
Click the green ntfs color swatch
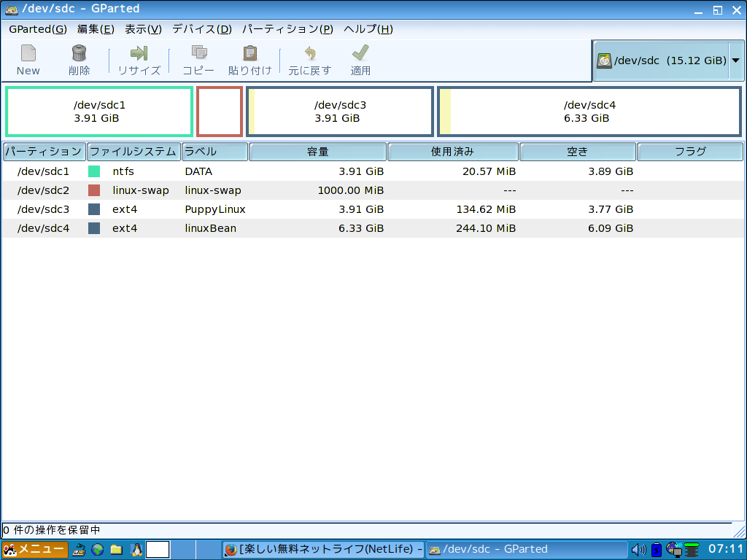click(94, 171)
